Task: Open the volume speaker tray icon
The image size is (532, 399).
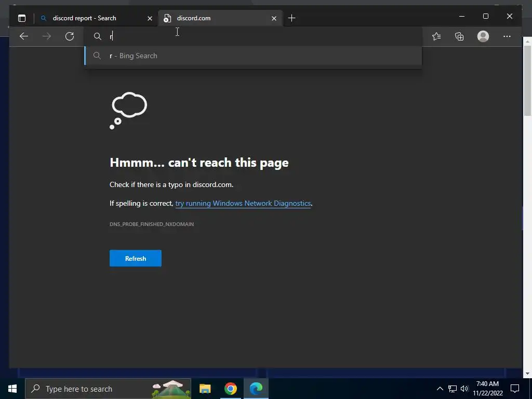Action: [x=464, y=389]
